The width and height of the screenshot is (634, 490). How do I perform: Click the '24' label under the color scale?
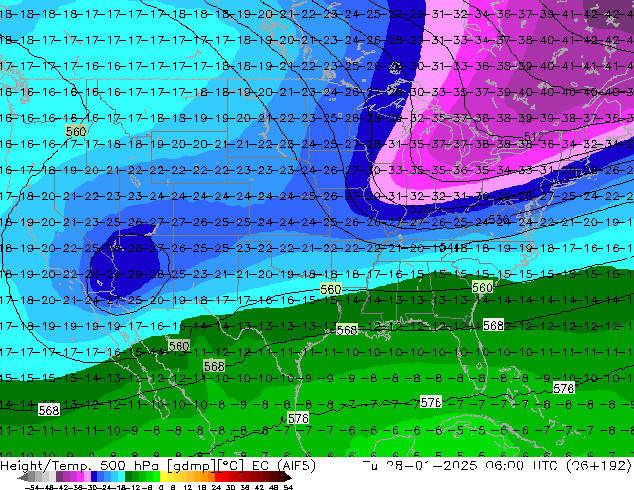(x=216, y=487)
